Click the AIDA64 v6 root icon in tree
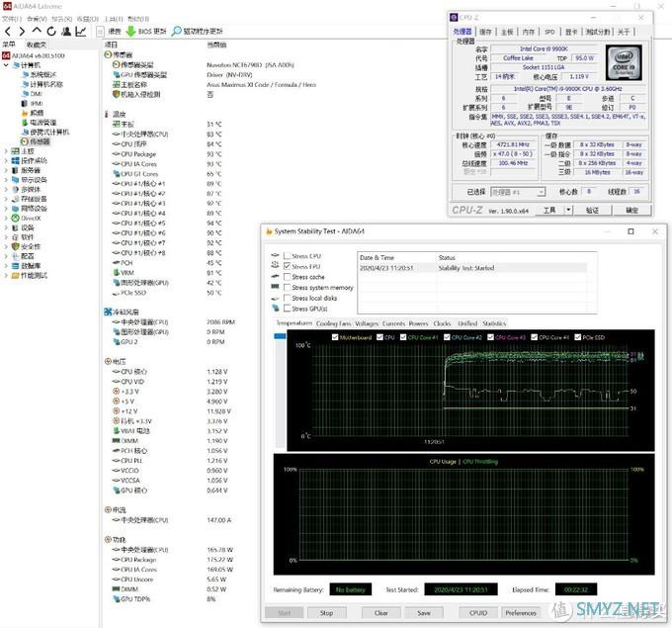This screenshot has height=628, width=672. coord(6,55)
